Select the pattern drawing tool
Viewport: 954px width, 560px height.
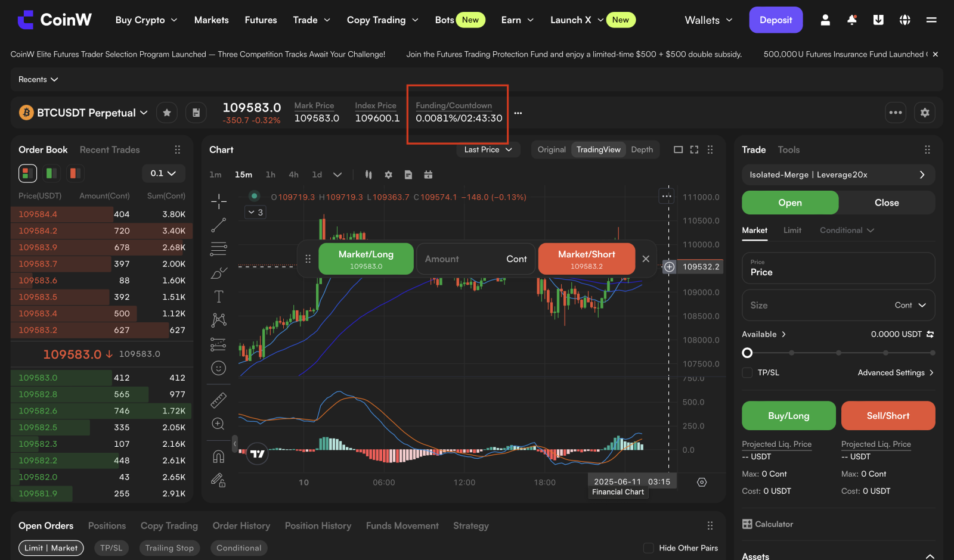point(219,321)
